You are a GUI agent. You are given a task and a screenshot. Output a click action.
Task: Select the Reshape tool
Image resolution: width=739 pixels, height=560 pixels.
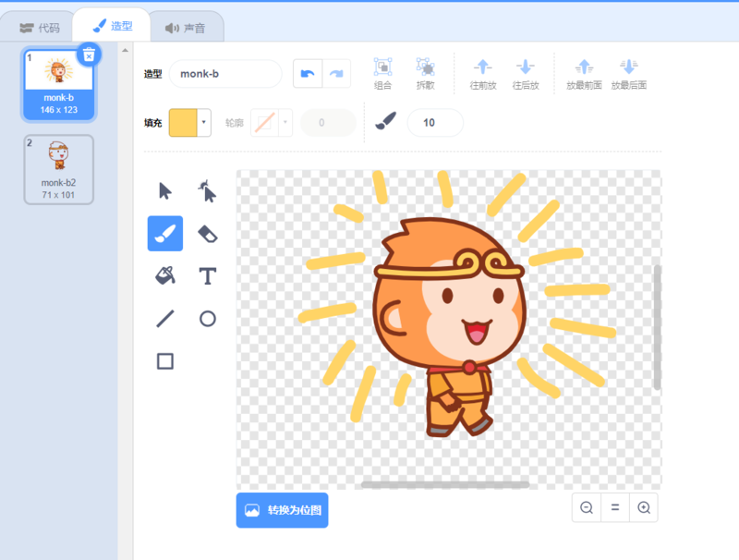point(207,191)
